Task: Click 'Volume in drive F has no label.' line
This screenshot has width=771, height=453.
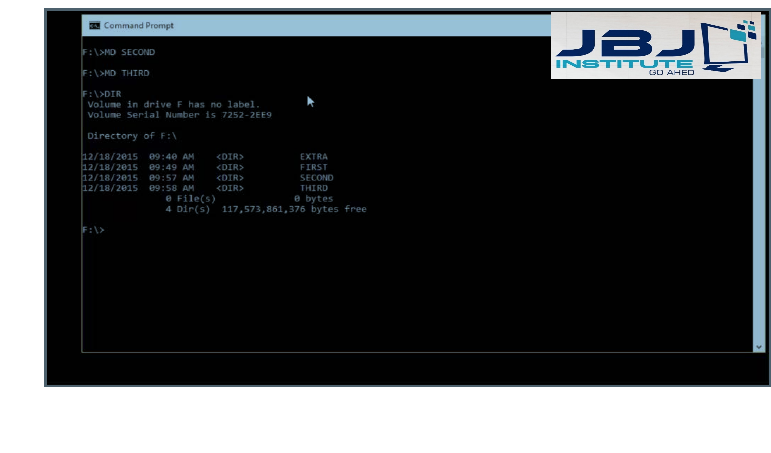Action: tap(174, 104)
